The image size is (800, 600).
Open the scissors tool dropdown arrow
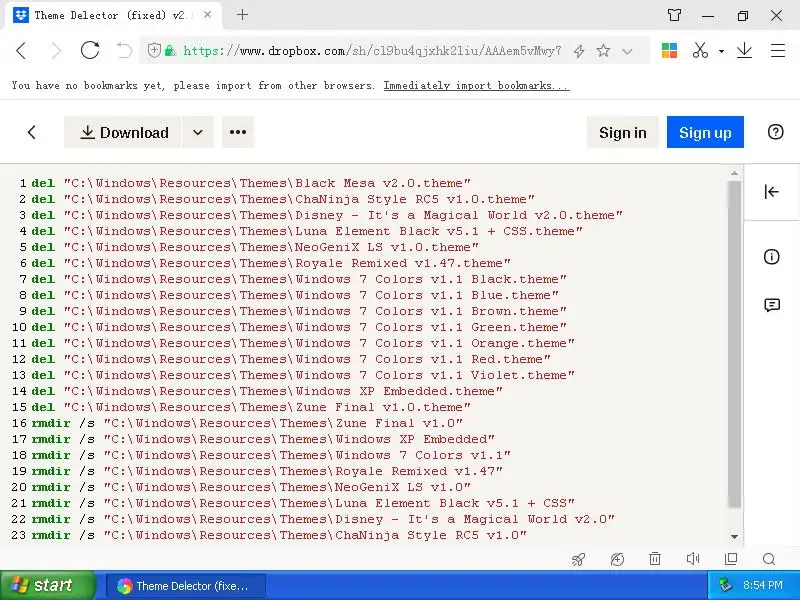pos(721,51)
